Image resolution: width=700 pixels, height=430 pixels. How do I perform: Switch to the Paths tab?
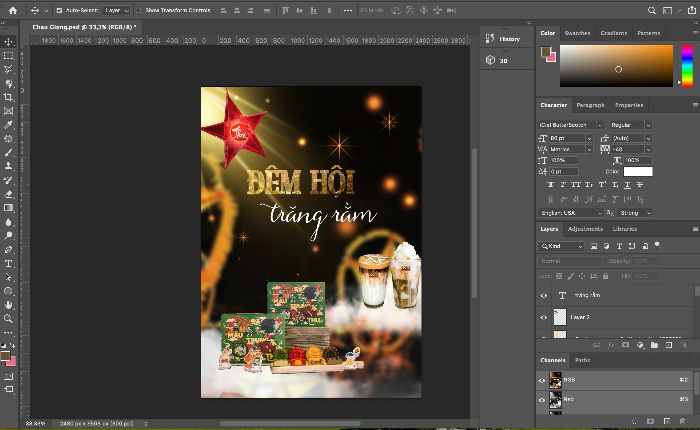coord(583,360)
